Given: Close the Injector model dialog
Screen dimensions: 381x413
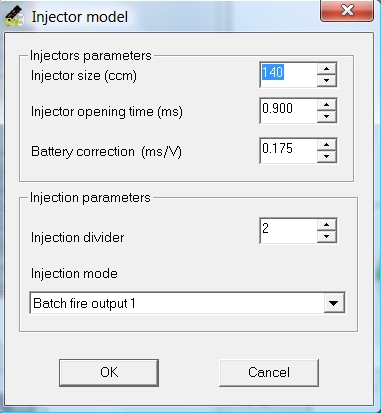Looking at the screenshot, I should tap(347, 11).
